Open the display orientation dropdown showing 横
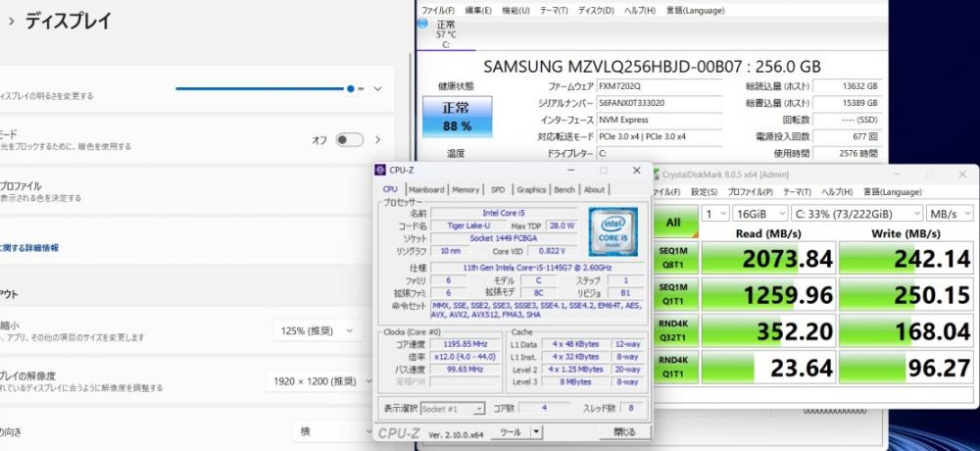 (333, 431)
